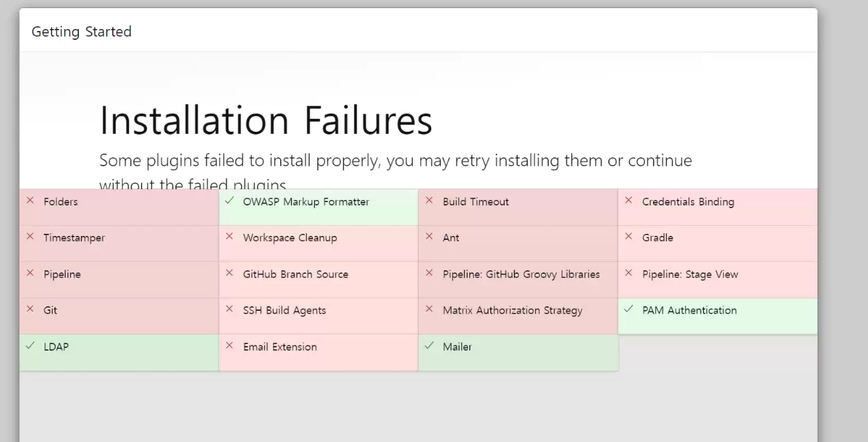Select the GitHub Branch Source entry

click(x=319, y=280)
